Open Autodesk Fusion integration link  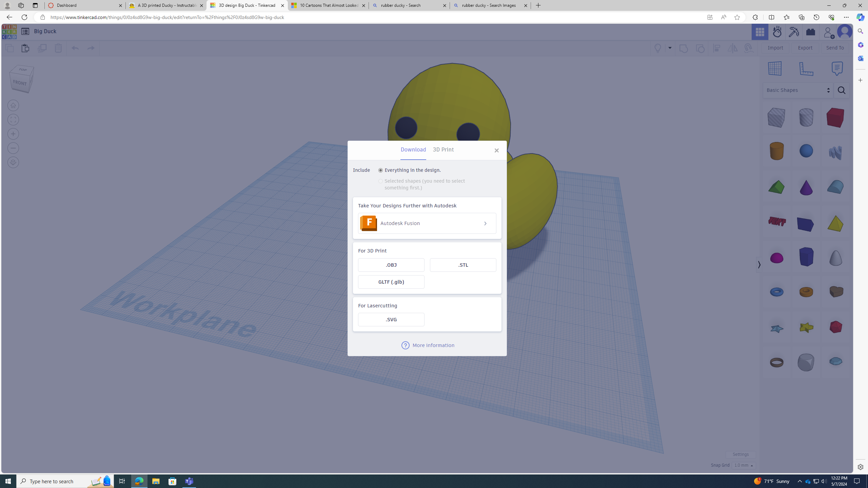point(427,223)
